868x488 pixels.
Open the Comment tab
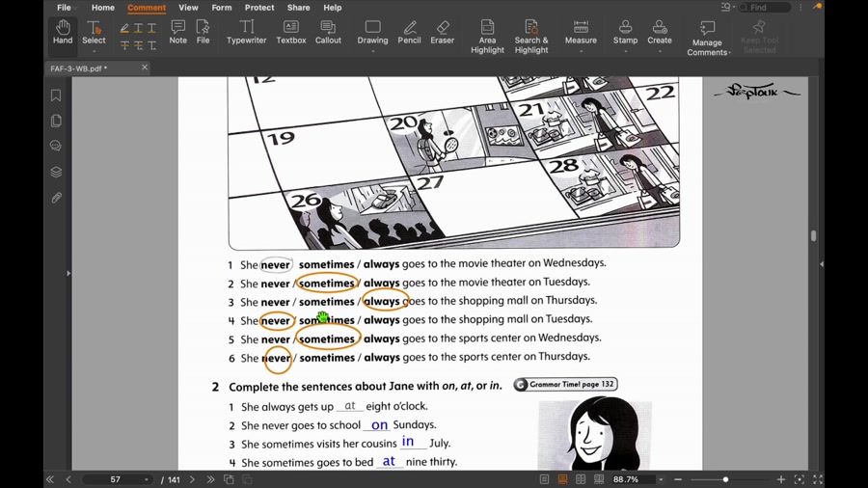pos(147,8)
